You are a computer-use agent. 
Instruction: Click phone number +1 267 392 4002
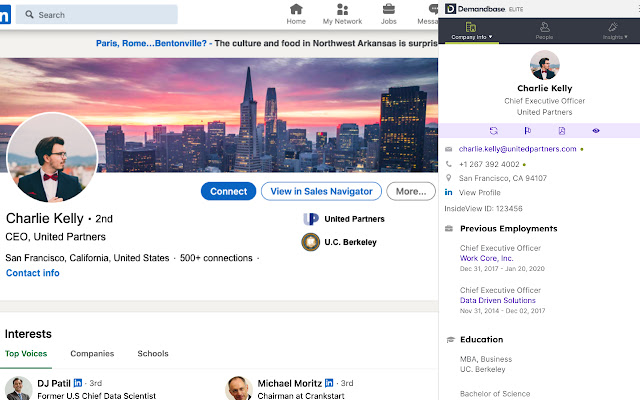coord(489,164)
